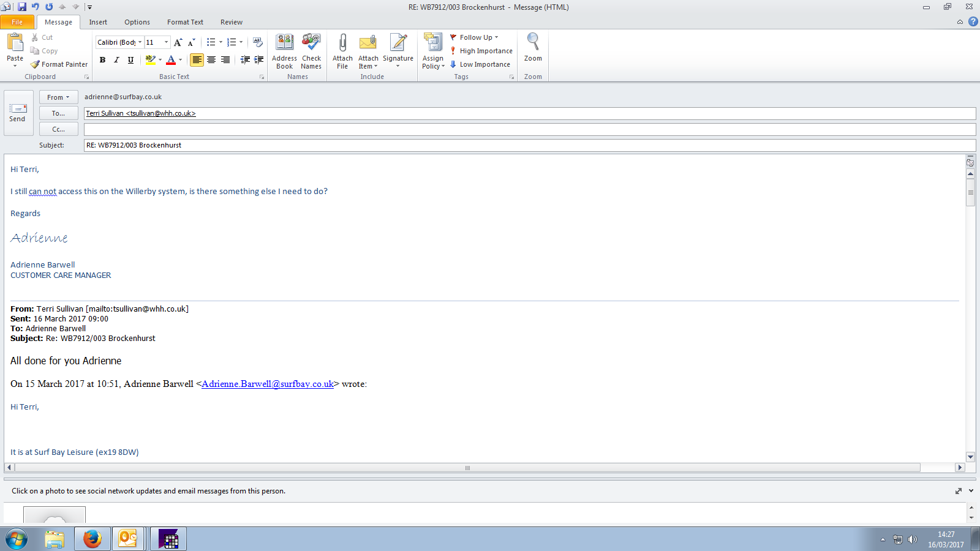Open the Address Book
This screenshot has height=551, width=980.
pyautogui.click(x=284, y=43)
